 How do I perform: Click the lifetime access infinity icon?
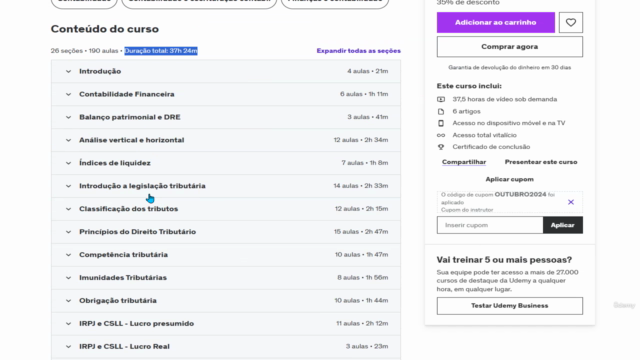pos(441,135)
